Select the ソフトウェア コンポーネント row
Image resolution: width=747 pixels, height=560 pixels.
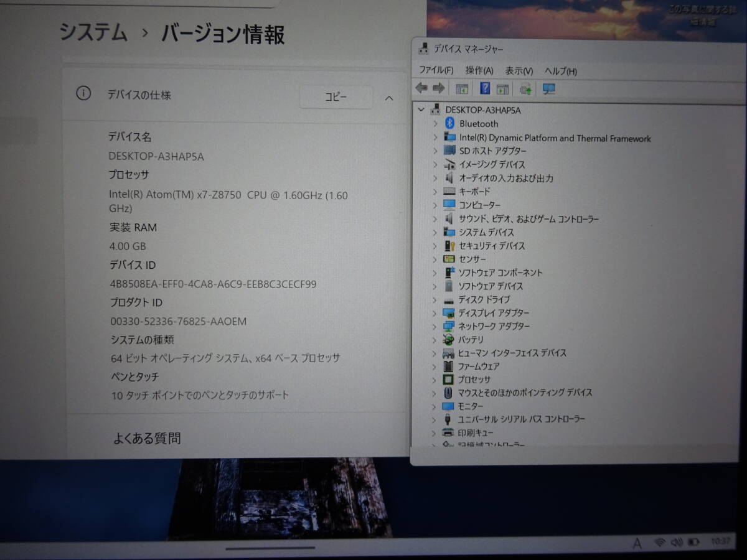(x=500, y=273)
